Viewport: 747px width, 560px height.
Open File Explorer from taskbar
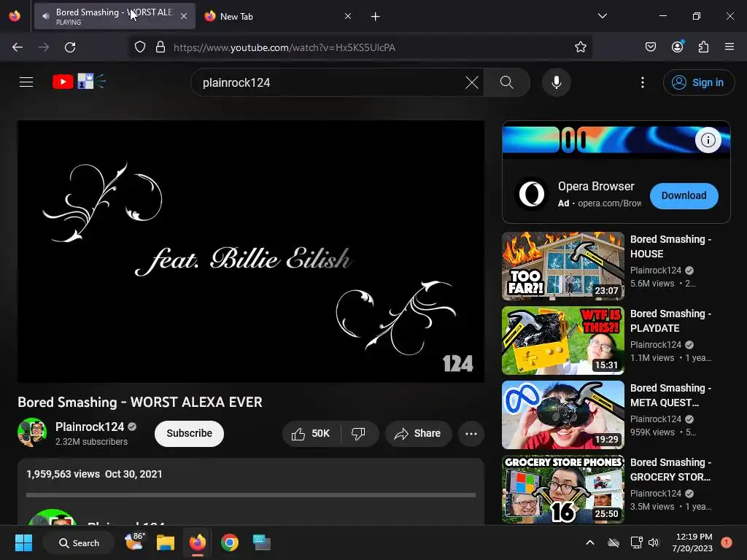[166, 542]
